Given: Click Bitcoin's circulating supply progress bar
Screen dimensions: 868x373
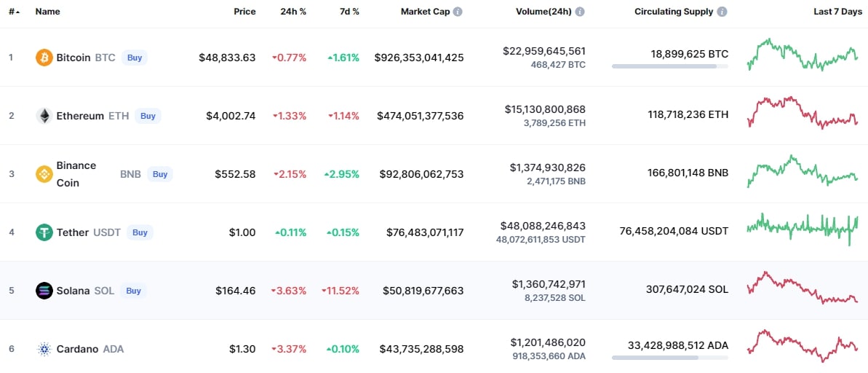Looking at the screenshot, I should point(670,66).
